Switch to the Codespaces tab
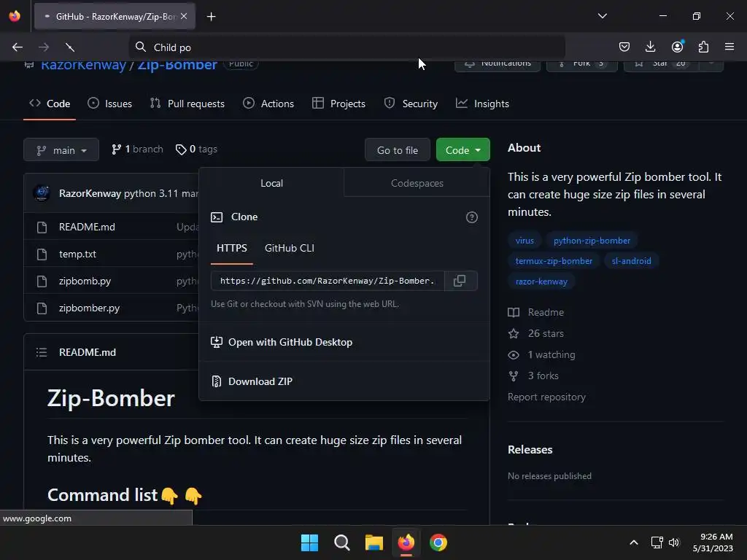Image resolution: width=747 pixels, height=560 pixels. click(417, 183)
